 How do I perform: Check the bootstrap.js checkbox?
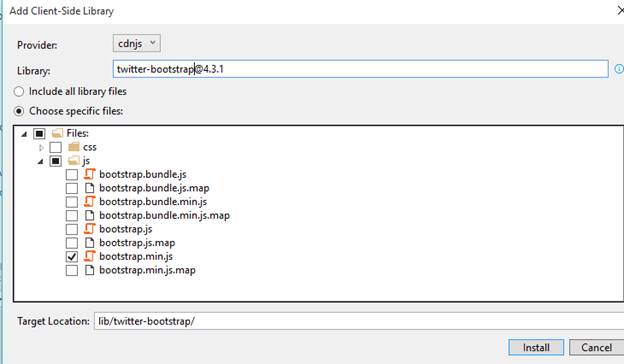[x=72, y=229]
